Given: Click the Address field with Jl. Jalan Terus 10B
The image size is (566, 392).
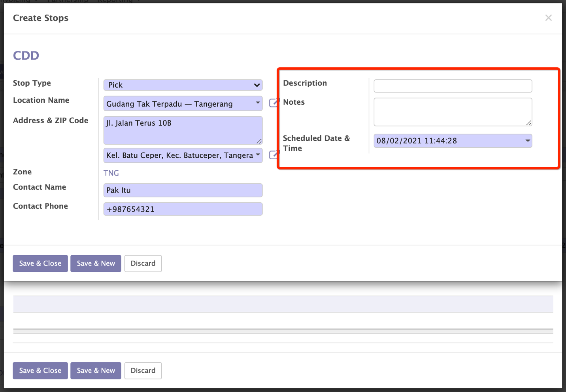Looking at the screenshot, I should 183,130.
